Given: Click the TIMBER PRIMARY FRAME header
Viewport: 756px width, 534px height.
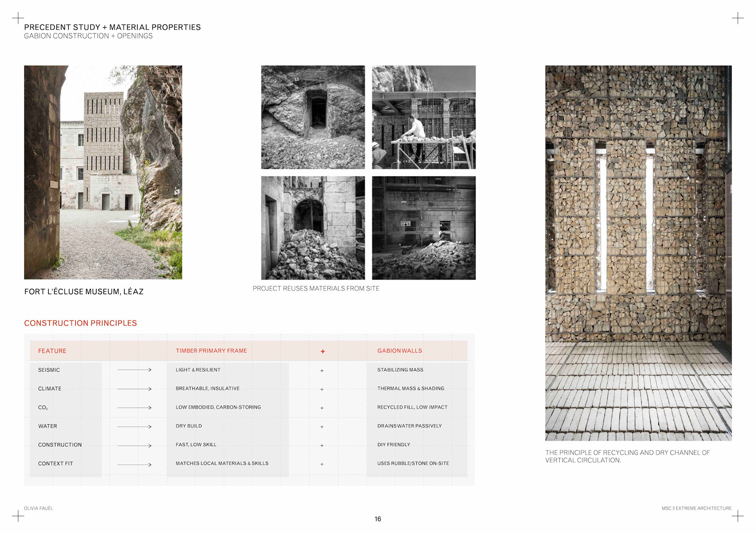Looking at the screenshot, I should [211, 351].
